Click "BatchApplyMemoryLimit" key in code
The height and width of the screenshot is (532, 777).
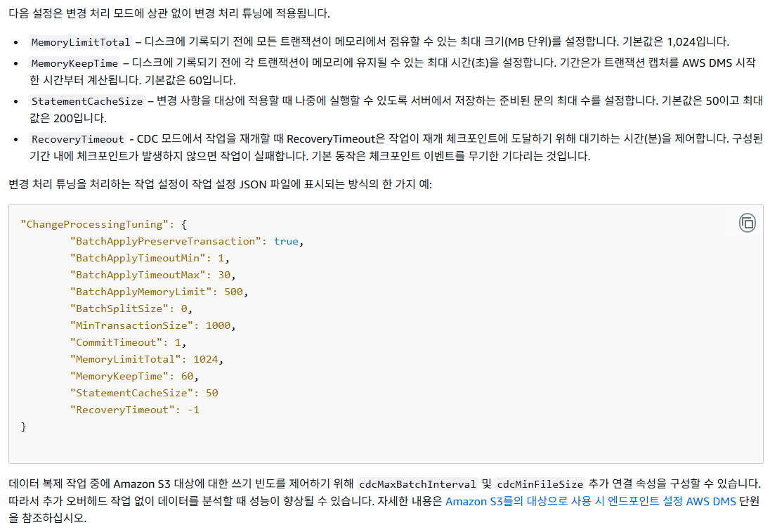click(x=141, y=292)
